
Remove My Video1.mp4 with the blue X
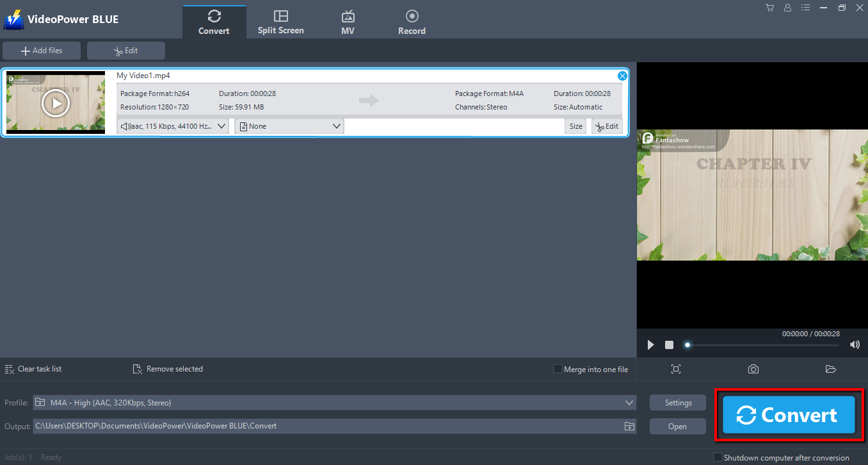[622, 76]
